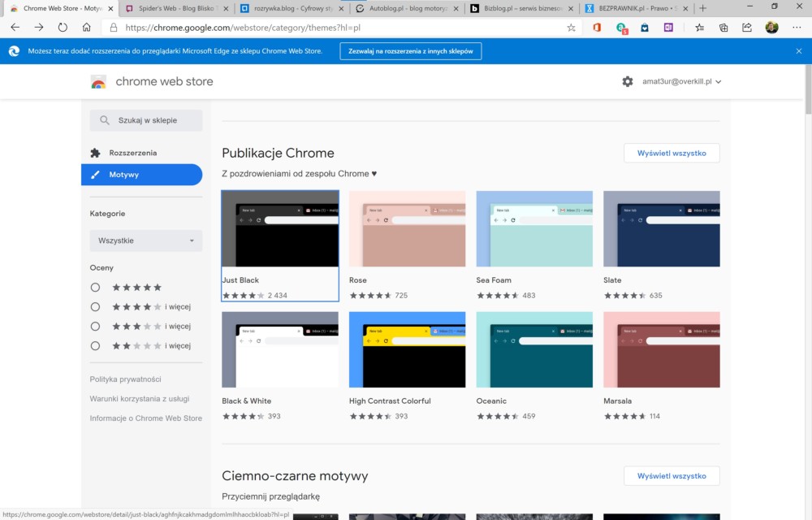
Task: Open the blue shield extension icon
Action: [645, 28]
